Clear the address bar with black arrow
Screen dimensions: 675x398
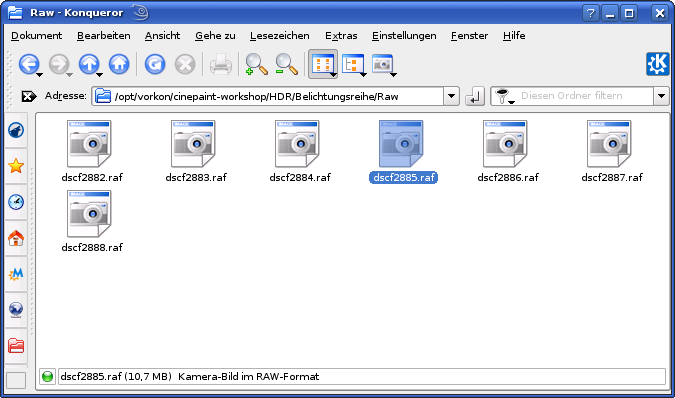point(29,96)
